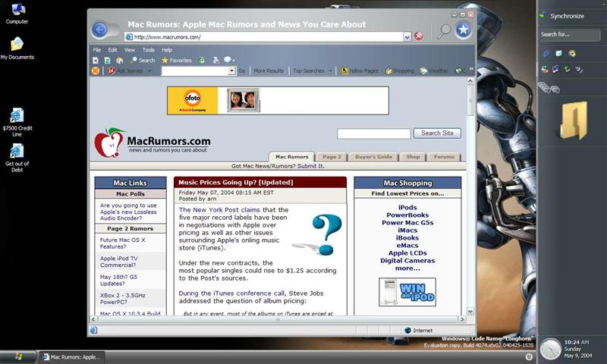
Task: Select the Mac Rumors tab
Action: (x=292, y=157)
